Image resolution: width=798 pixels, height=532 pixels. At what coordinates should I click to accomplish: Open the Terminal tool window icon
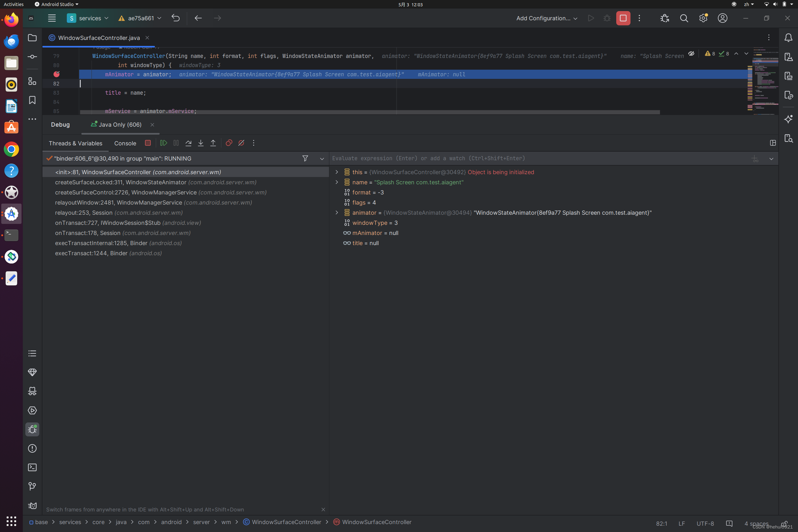point(32,467)
